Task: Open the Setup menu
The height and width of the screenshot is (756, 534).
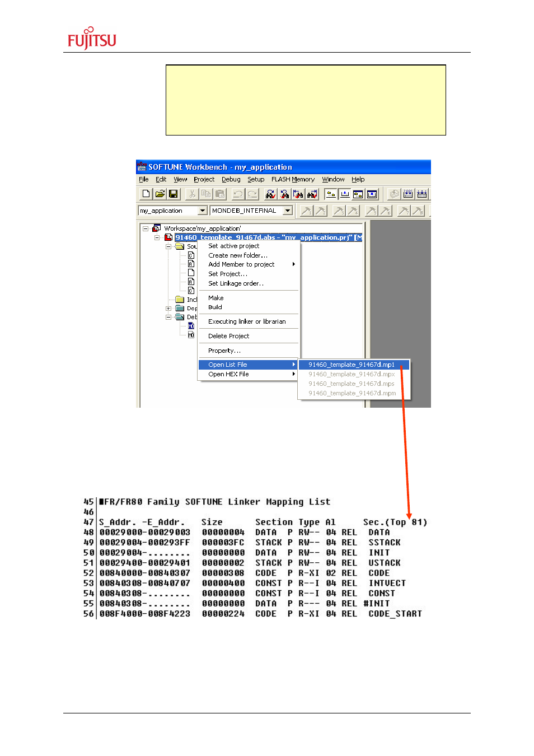Action: click(x=256, y=179)
